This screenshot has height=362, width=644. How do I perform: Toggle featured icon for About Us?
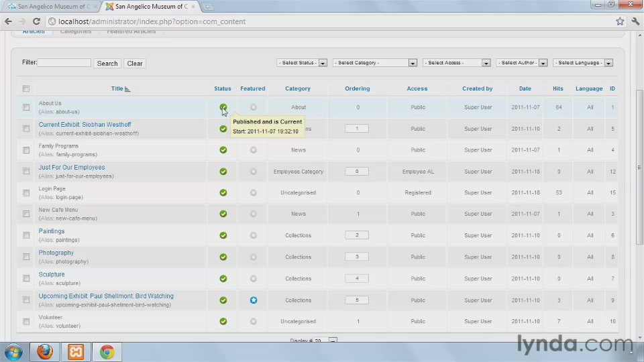click(x=254, y=107)
